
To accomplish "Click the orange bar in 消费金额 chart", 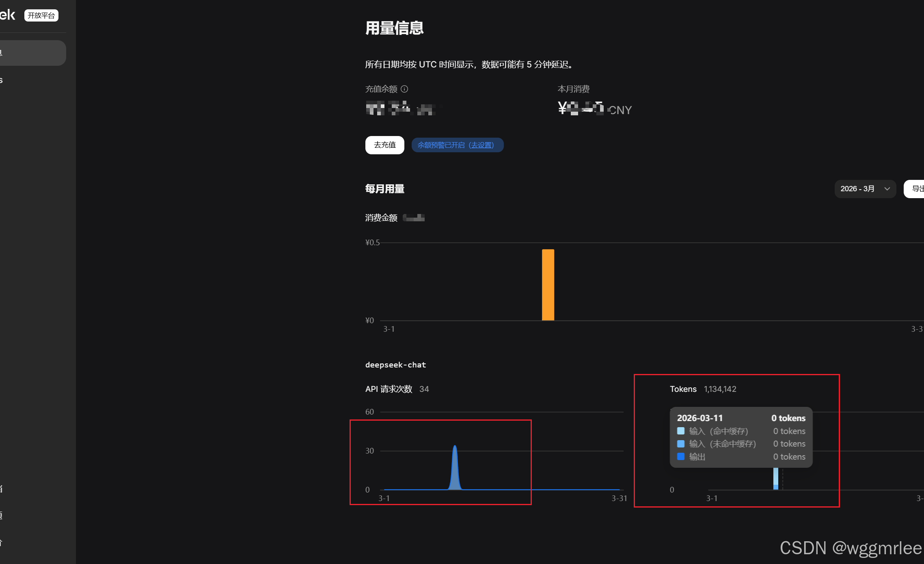I will tap(548, 285).
